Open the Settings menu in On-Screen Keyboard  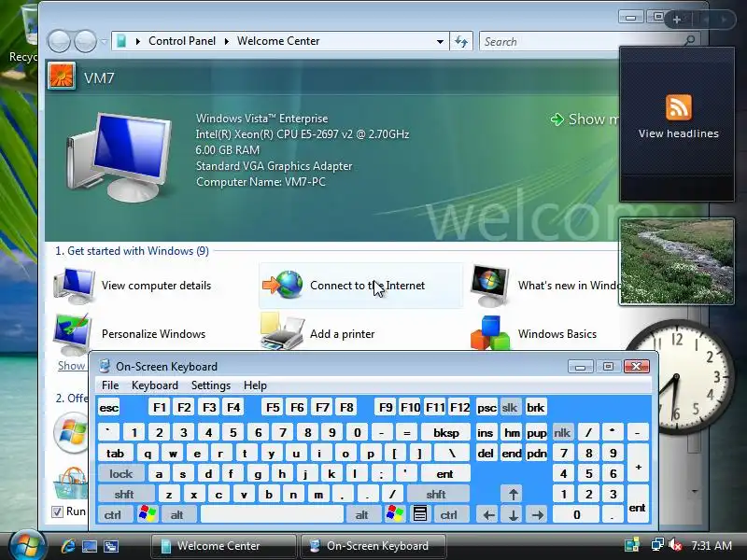coord(211,385)
